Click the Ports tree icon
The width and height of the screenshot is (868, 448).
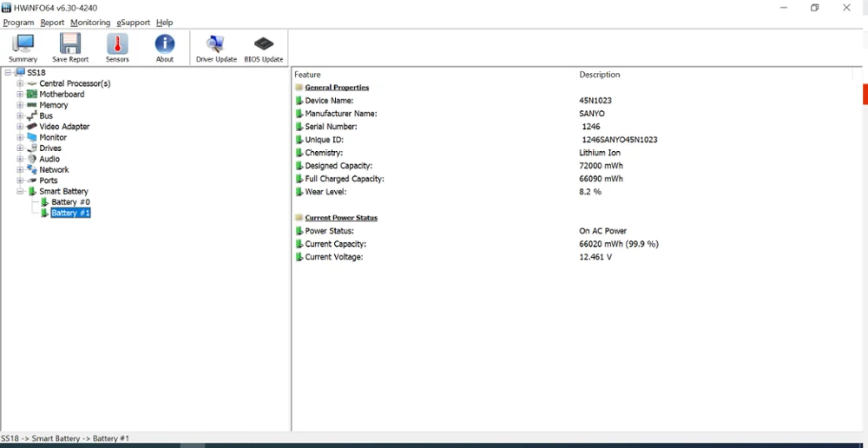point(31,181)
